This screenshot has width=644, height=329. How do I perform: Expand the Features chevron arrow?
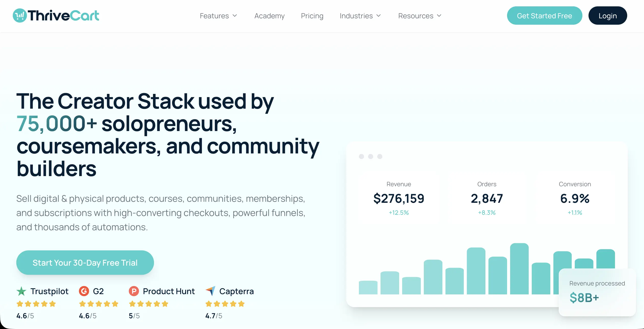click(x=235, y=16)
